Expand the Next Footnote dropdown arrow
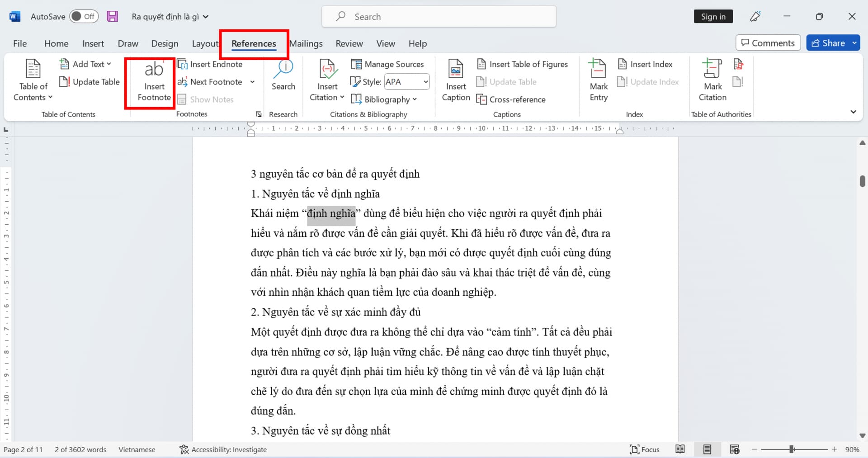This screenshot has height=458, width=868. click(x=252, y=82)
